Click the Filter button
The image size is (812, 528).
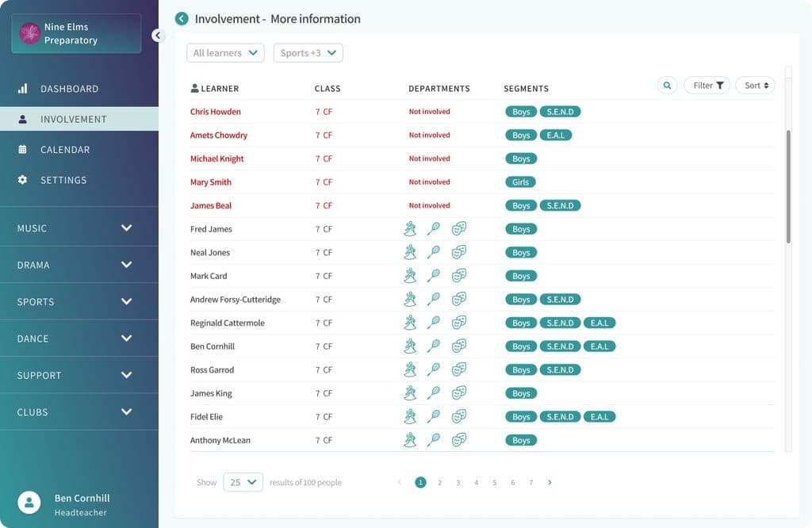coord(707,86)
